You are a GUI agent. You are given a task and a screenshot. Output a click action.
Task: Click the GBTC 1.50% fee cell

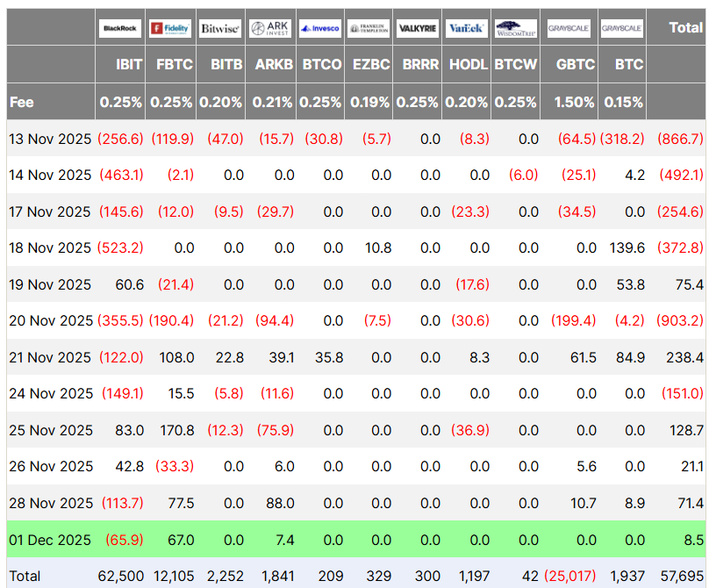pos(574,102)
